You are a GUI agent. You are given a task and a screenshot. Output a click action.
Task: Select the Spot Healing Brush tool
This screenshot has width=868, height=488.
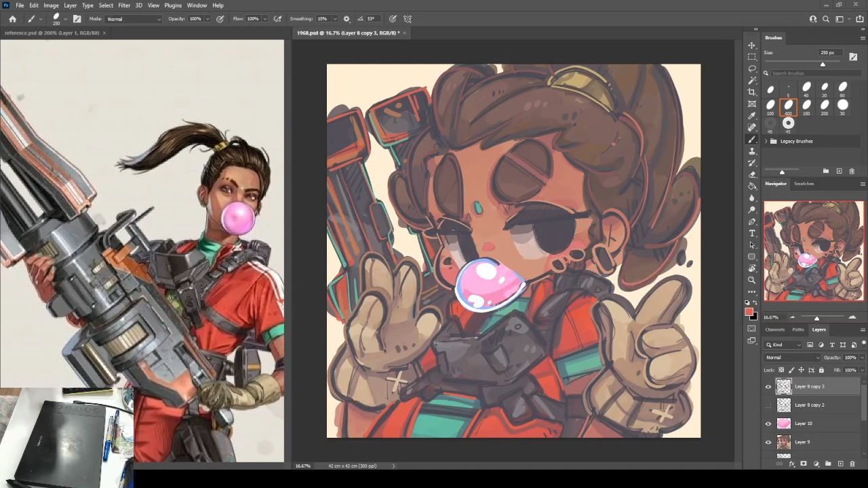click(x=751, y=127)
